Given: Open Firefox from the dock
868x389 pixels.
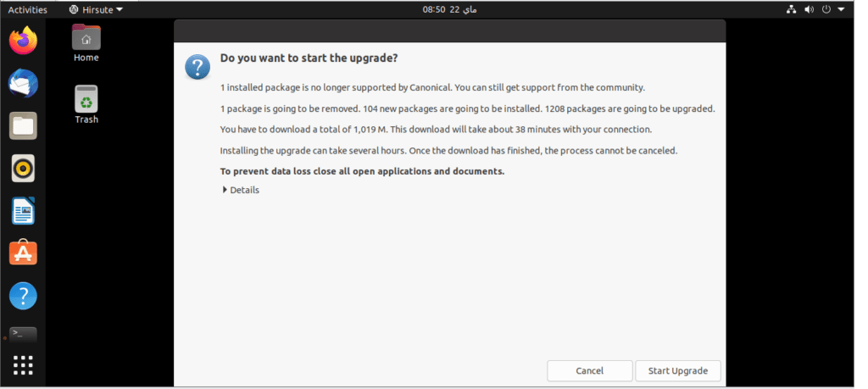Looking at the screenshot, I should tap(23, 41).
